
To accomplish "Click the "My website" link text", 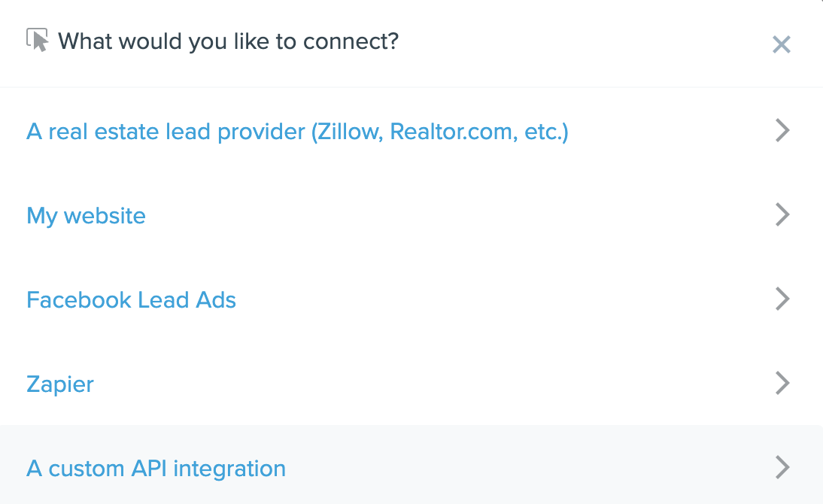I will coord(86,216).
